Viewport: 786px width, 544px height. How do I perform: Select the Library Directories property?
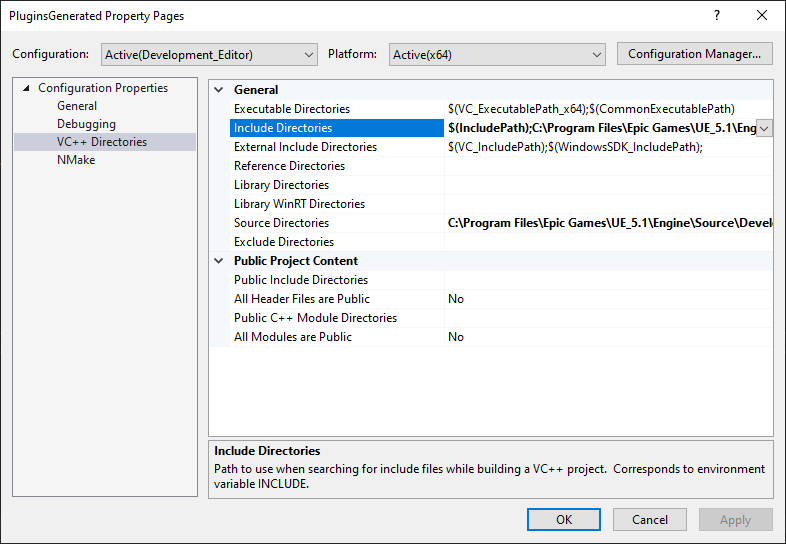pyautogui.click(x=281, y=185)
